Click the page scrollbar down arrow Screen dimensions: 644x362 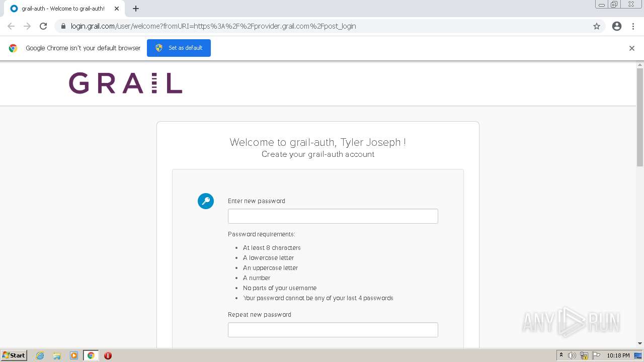640,344
